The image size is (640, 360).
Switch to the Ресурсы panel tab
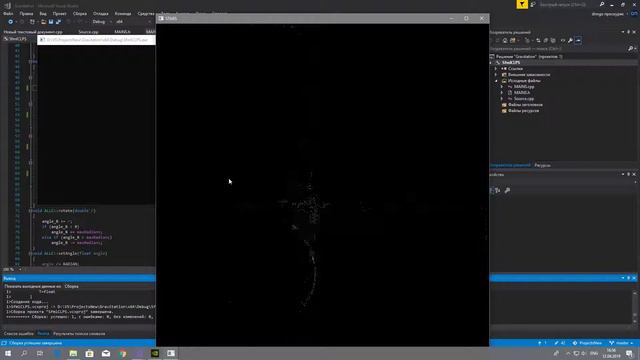click(x=542, y=165)
